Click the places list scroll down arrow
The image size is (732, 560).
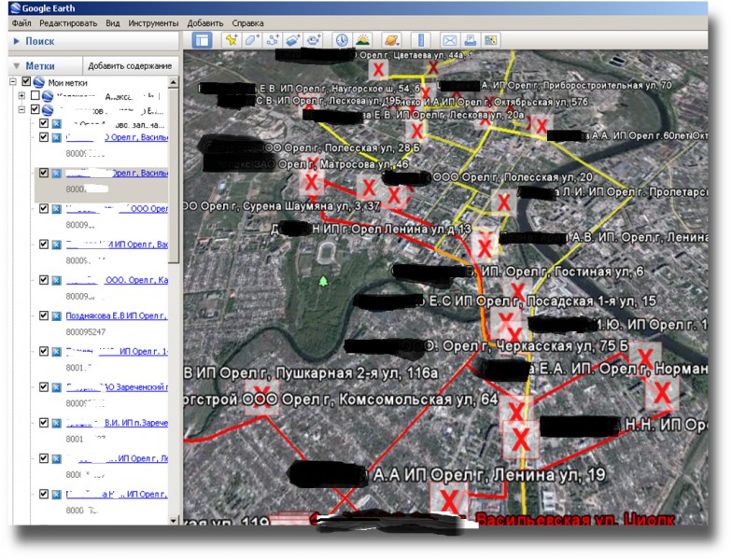pos(174,521)
